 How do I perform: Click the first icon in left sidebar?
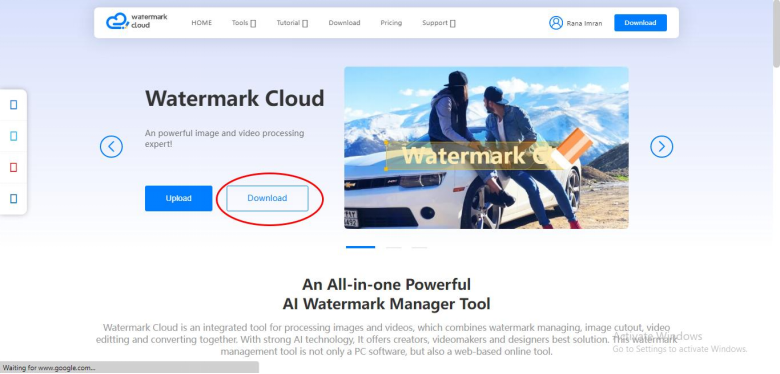point(13,104)
